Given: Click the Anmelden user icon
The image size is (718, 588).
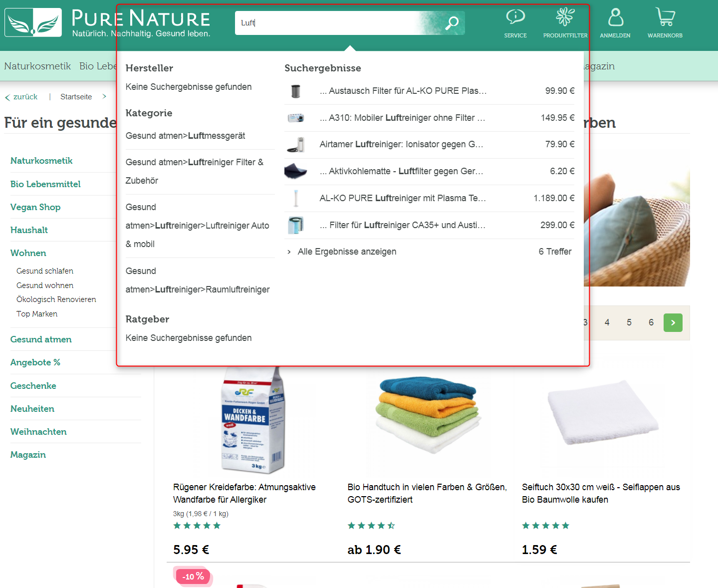Looking at the screenshot, I should pos(615,17).
